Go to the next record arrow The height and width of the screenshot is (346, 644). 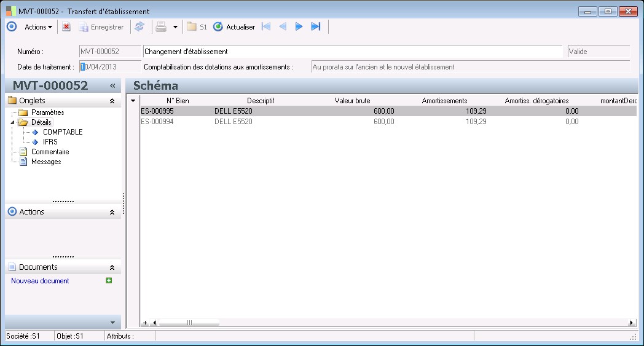[299, 26]
